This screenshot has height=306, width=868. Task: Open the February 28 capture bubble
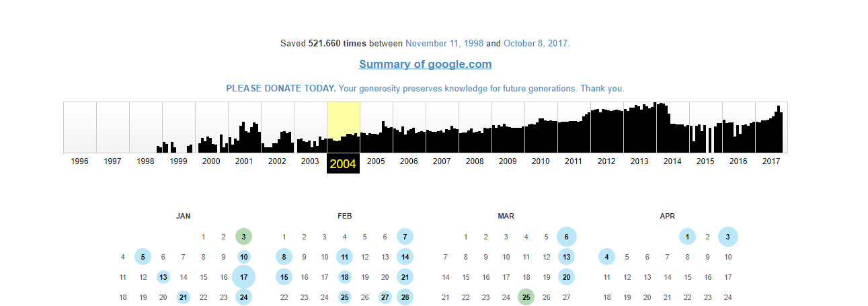405,297
